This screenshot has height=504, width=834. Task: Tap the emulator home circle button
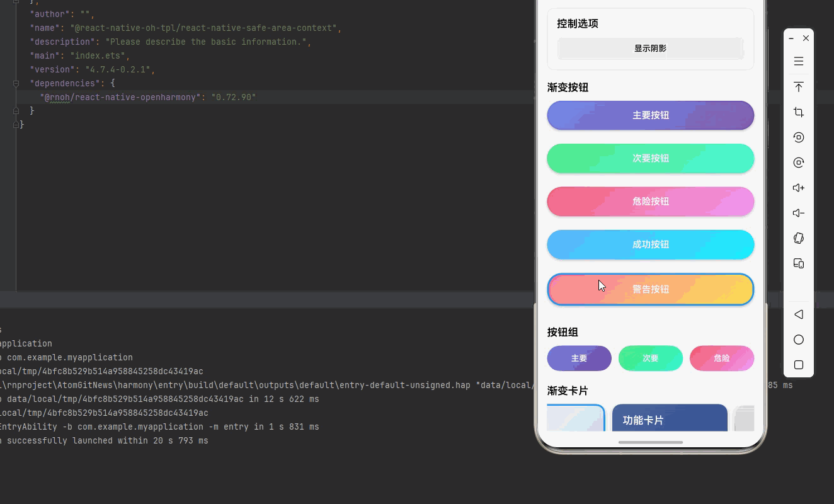pos(799,340)
